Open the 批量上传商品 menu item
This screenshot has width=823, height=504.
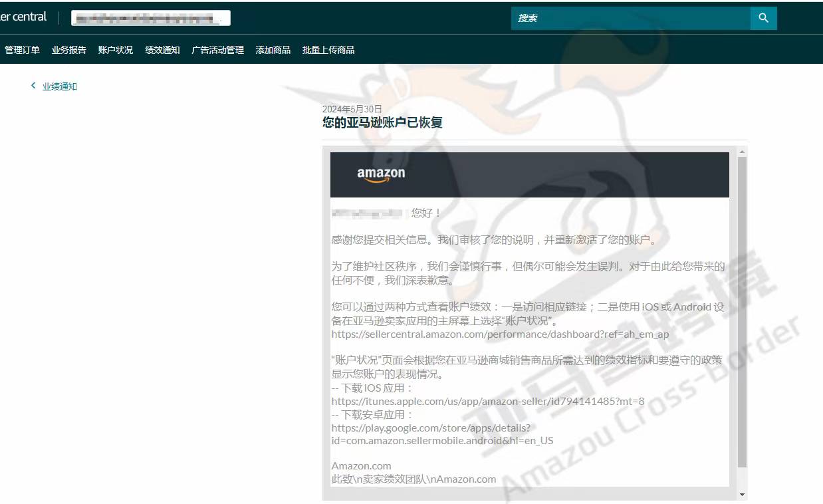click(328, 50)
